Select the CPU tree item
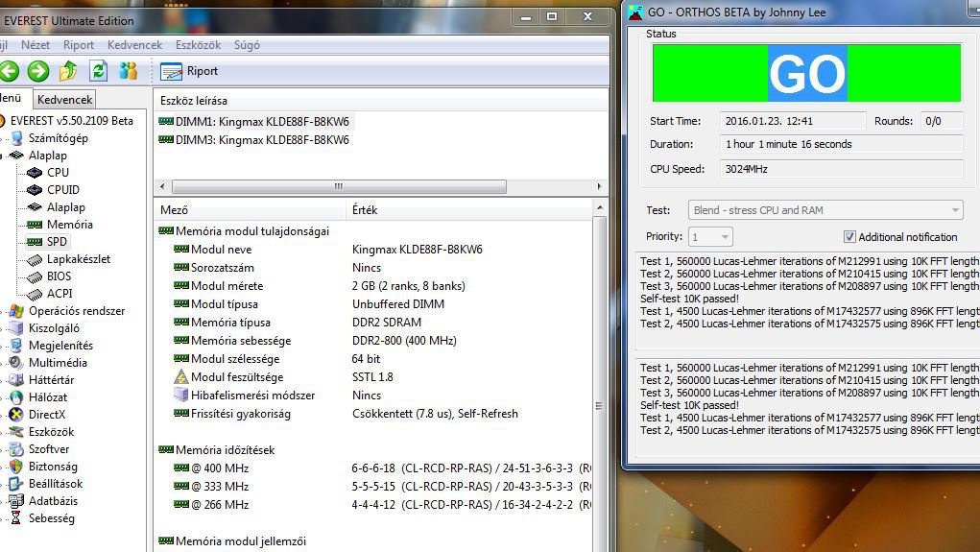The height and width of the screenshot is (552, 980). point(58,173)
